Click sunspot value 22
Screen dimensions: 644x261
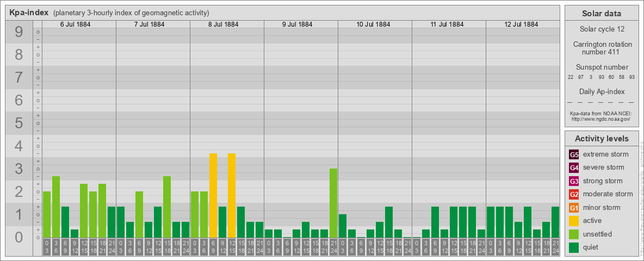[x=571, y=77]
